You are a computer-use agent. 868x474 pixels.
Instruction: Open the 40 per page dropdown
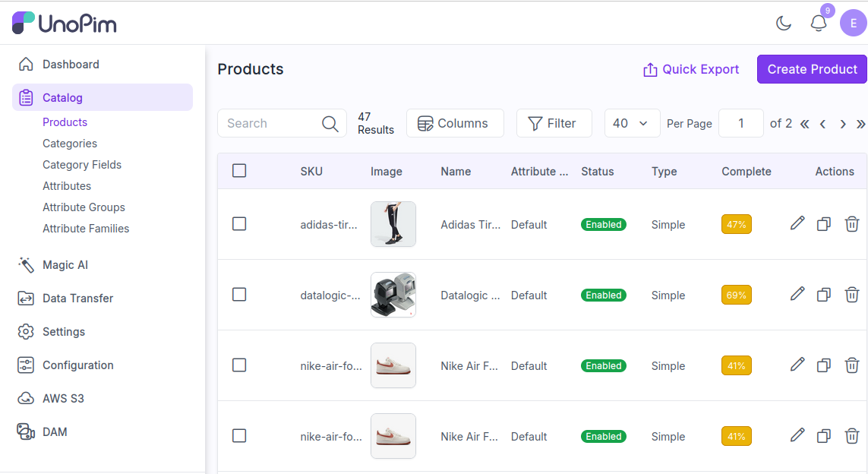click(x=632, y=123)
